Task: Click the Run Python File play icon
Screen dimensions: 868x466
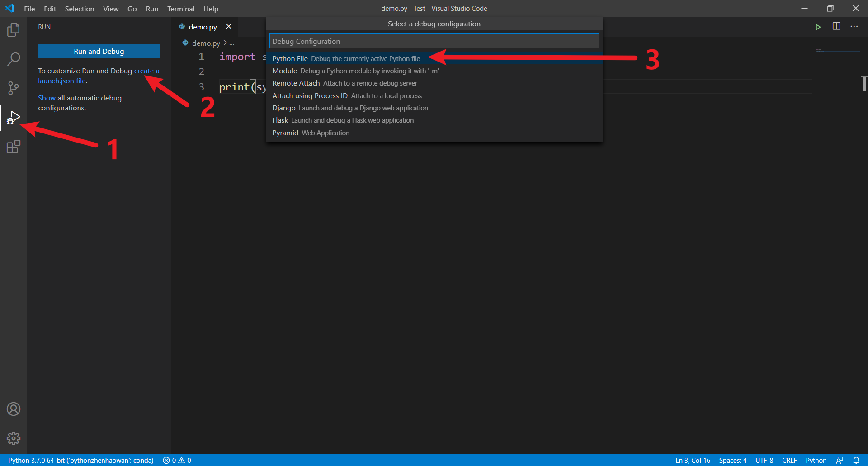Action: click(x=818, y=27)
